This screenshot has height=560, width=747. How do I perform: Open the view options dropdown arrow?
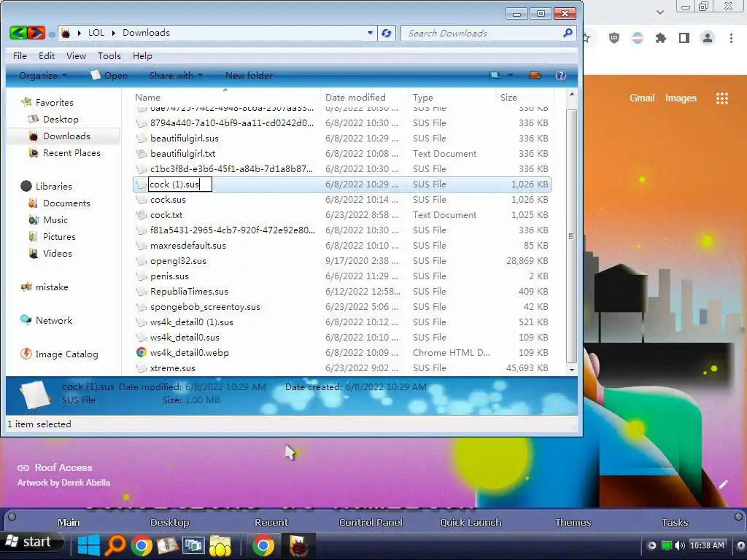click(510, 75)
